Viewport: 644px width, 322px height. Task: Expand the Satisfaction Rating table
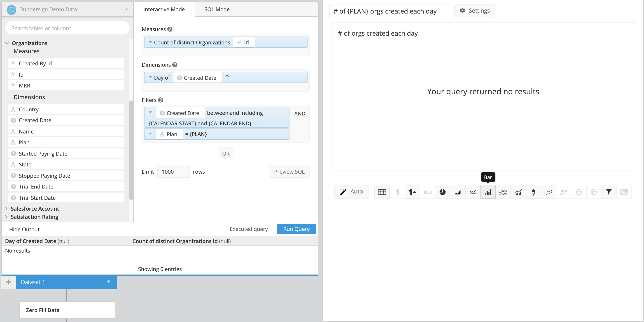coord(6,217)
